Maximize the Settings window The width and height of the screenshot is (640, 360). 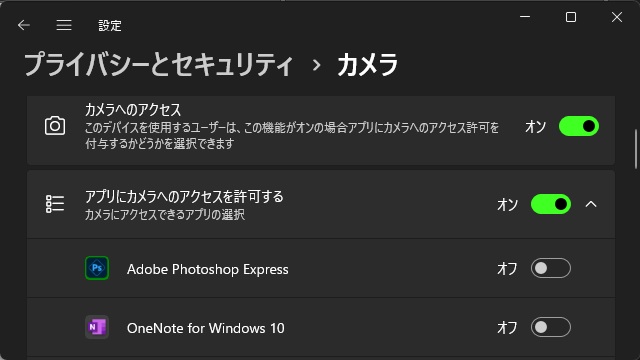(x=571, y=17)
